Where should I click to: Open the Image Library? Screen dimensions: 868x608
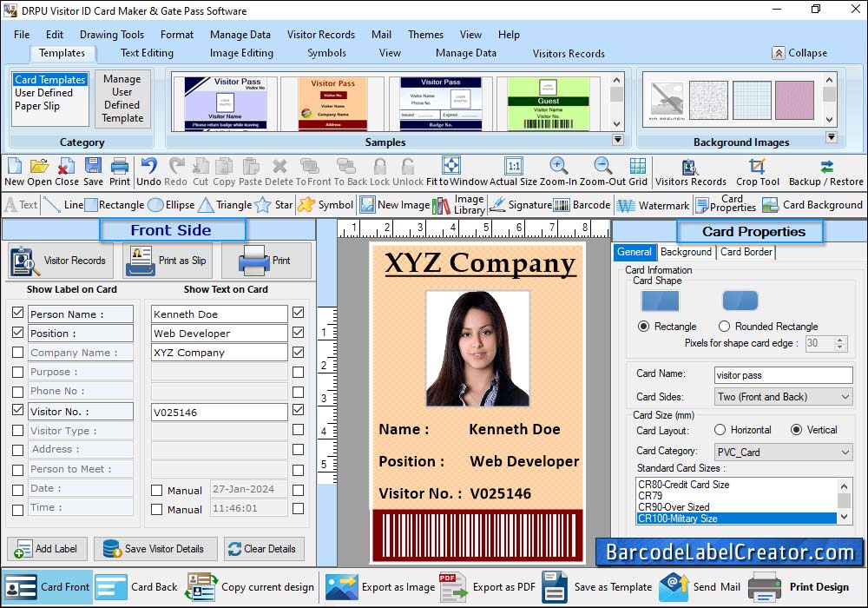tap(458, 205)
